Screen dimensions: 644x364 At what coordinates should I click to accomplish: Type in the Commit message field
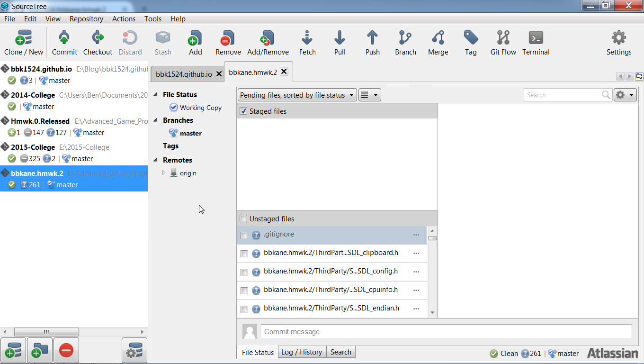(445, 331)
